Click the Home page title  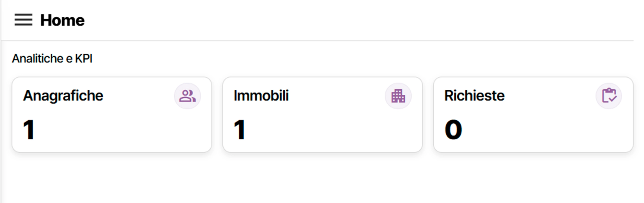pos(62,20)
